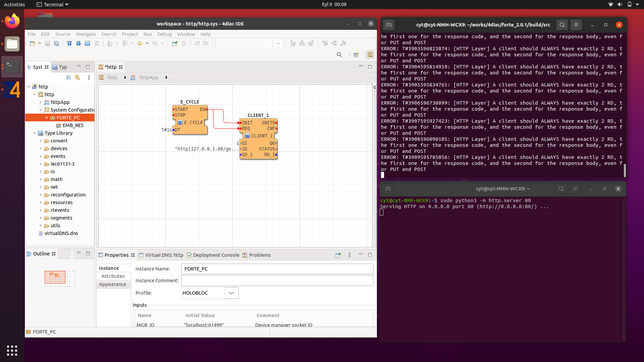
Task: Collapse the Type Library node
Action: coord(35,133)
